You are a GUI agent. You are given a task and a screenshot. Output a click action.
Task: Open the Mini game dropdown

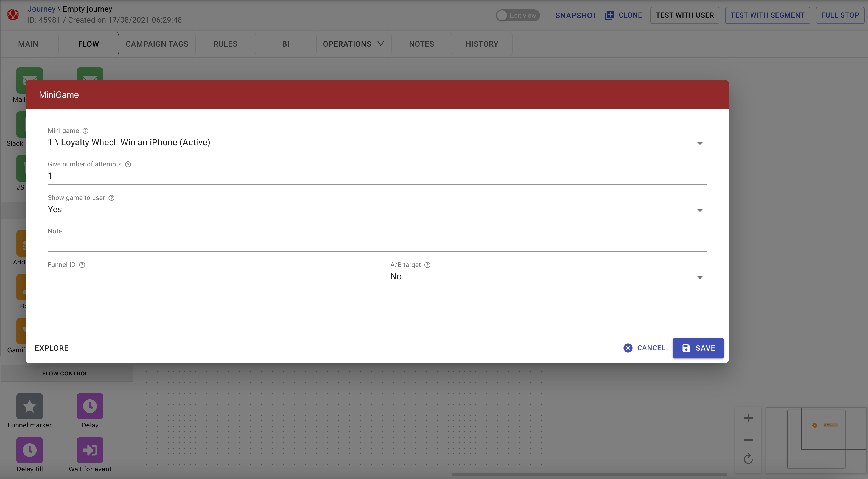[377, 143]
